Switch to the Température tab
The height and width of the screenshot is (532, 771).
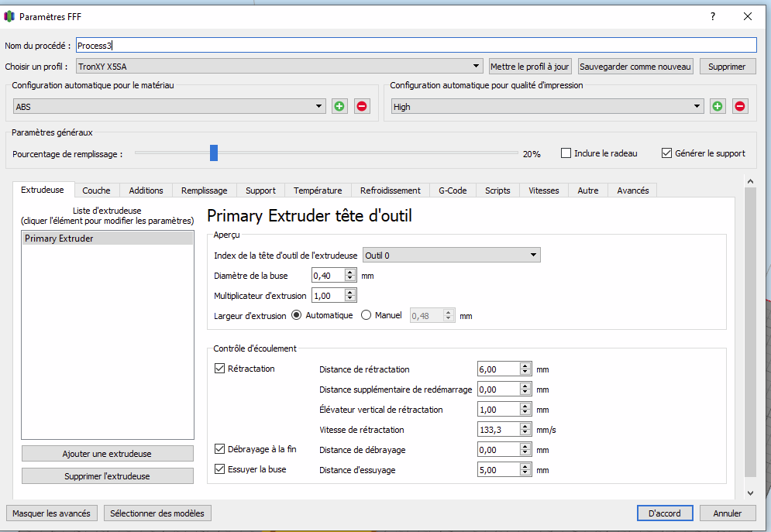click(318, 190)
